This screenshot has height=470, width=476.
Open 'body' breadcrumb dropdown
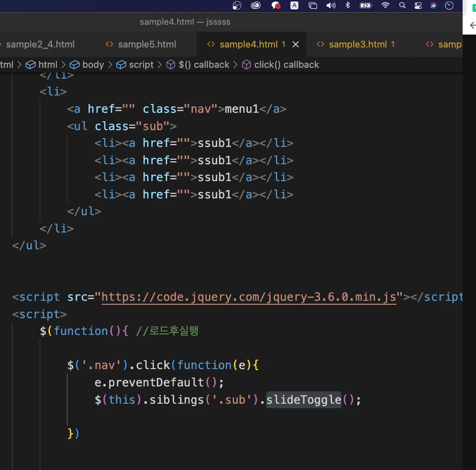(x=93, y=65)
